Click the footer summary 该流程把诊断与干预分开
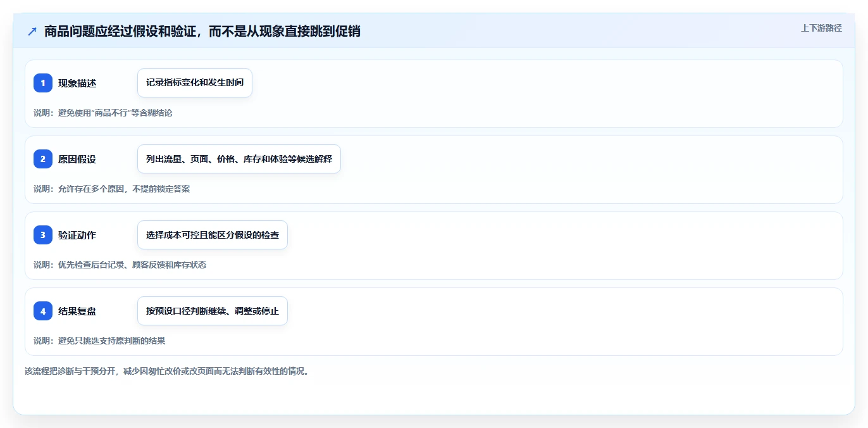 coord(167,371)
